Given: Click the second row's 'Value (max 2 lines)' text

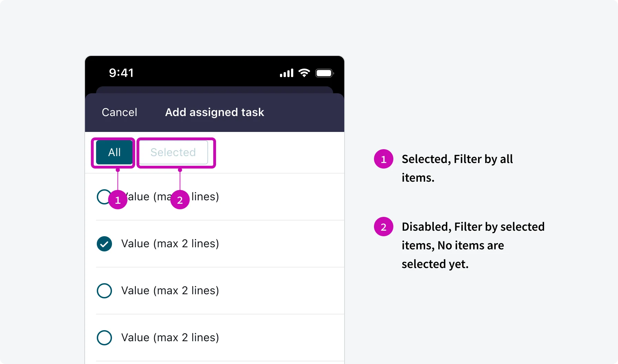Looking at the screenshot, I should click(x=170, y=244).
